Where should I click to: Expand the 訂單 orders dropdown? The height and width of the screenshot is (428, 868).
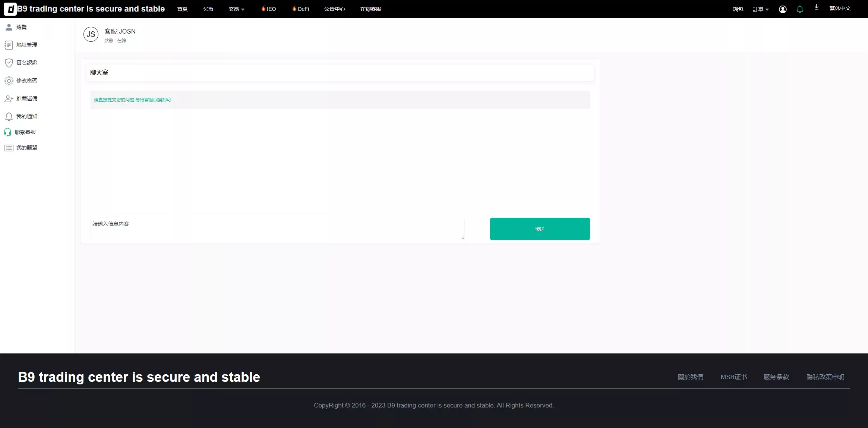click(761, 9)
